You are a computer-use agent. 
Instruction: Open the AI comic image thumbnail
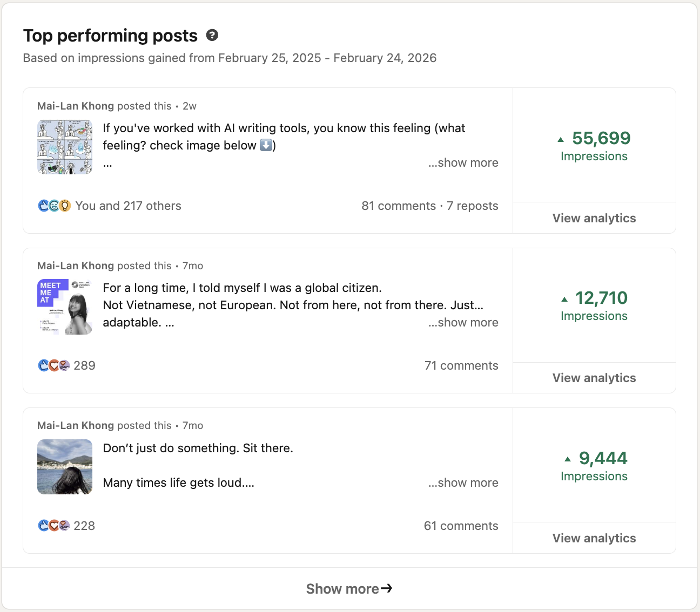64,146
